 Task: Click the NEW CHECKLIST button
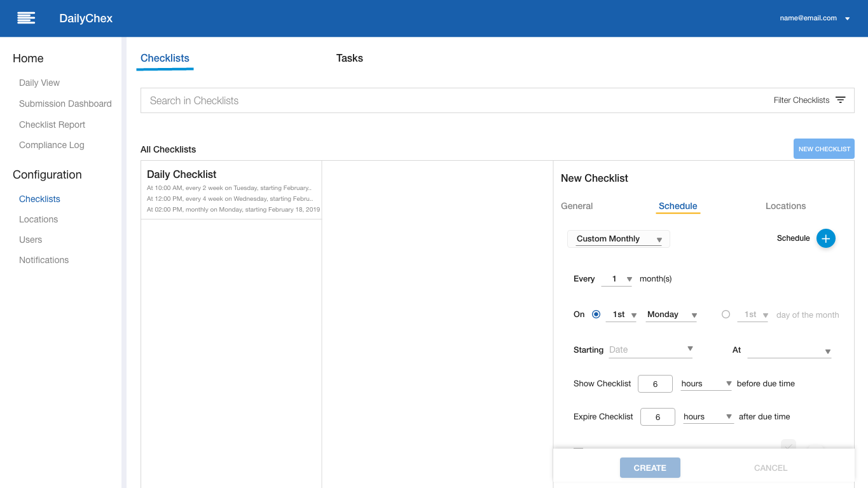[x=824, y=149]
